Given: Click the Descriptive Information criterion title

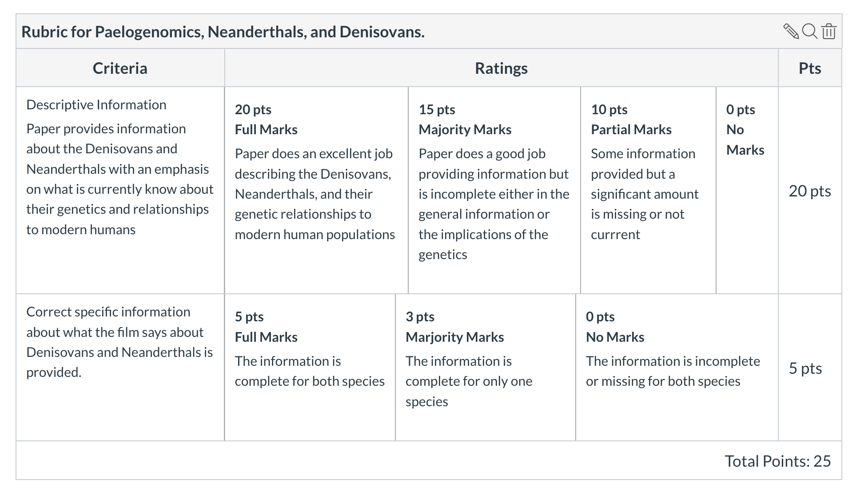Looking at the screenshot, I should tap(96, 105).
